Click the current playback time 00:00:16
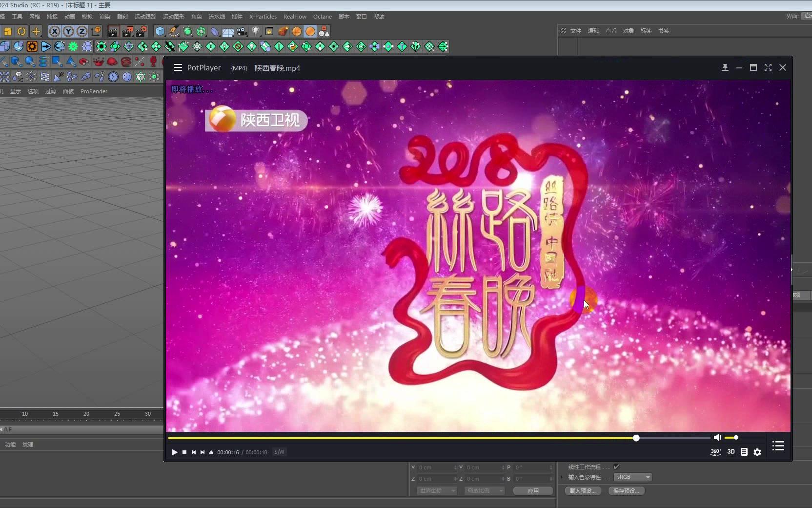Screen dimensions: 812x508 (228, 452)
